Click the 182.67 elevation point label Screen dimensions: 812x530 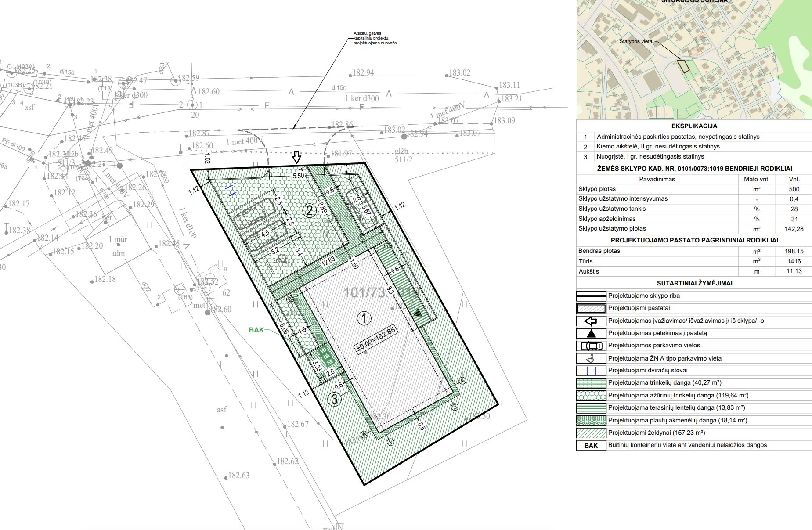point(298,424)
